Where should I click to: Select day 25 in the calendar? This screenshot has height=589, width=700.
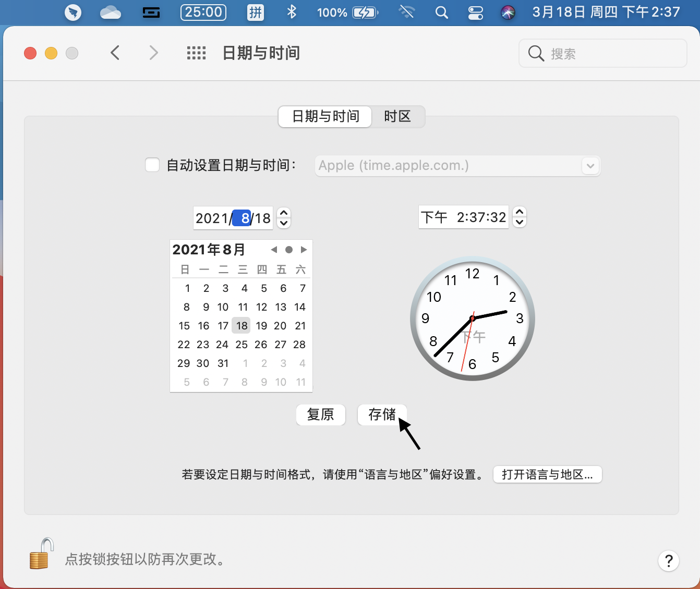(x=242, y=345)
